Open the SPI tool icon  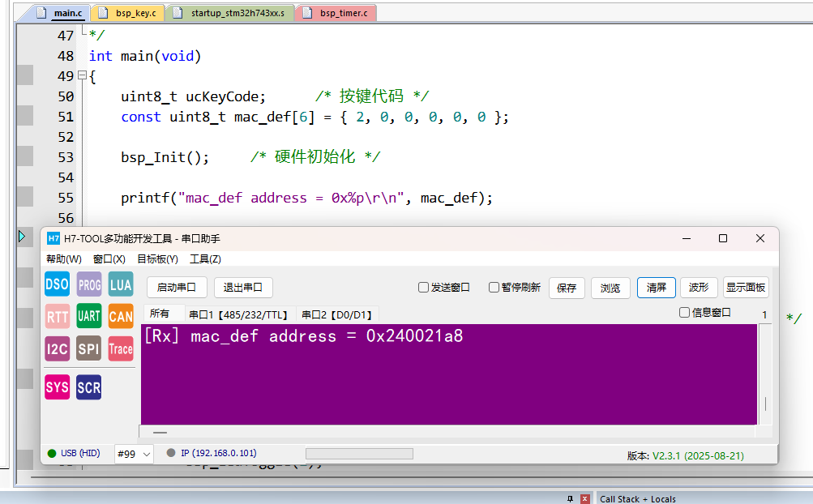89,349
